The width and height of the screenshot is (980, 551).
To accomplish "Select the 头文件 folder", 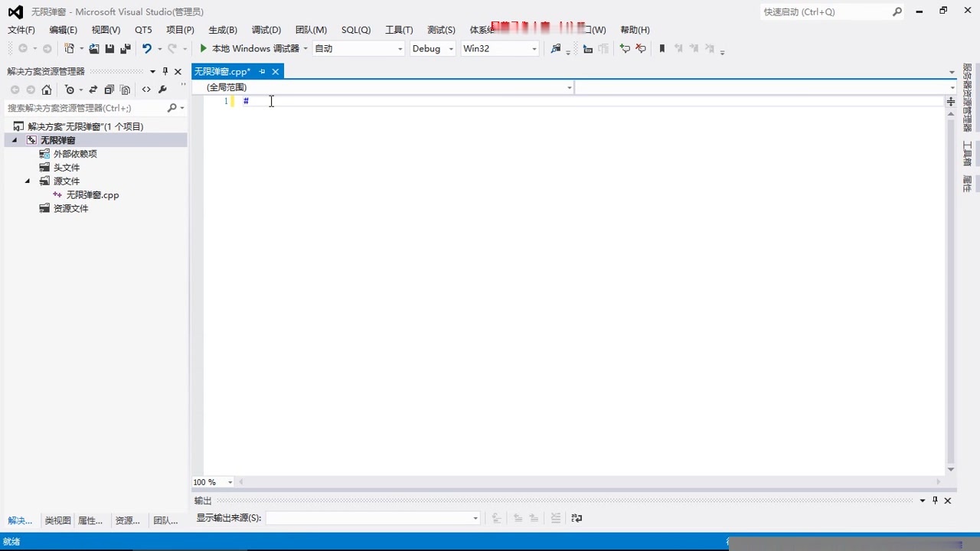I will [66, 168].
